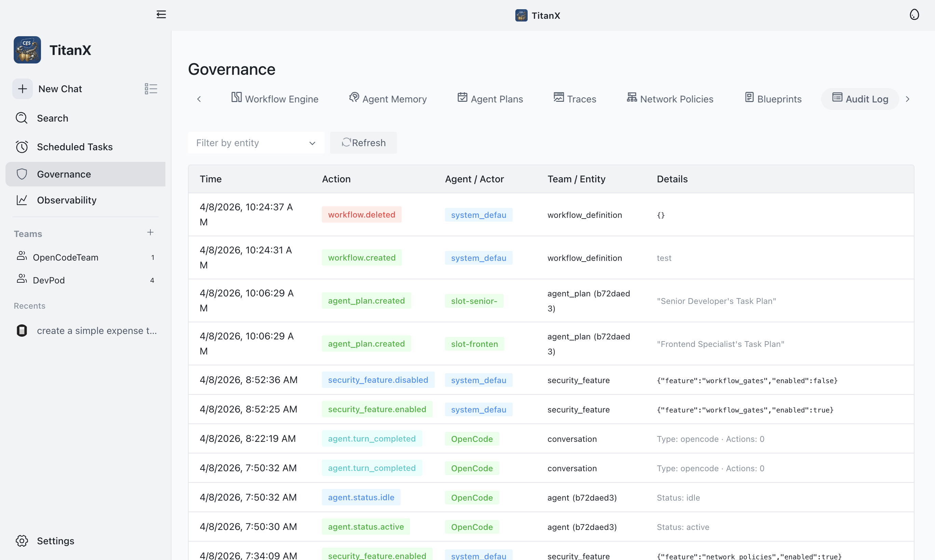Screen dimensions: 935x560
Task: Click the user avatar in the top-right corner
Action: click(x=914, y=14)
